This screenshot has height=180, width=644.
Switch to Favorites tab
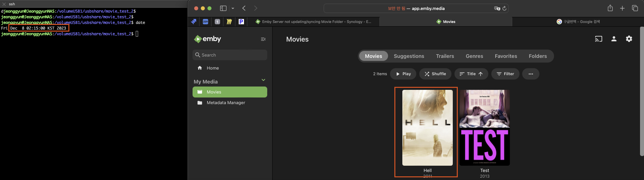(506, 56)
